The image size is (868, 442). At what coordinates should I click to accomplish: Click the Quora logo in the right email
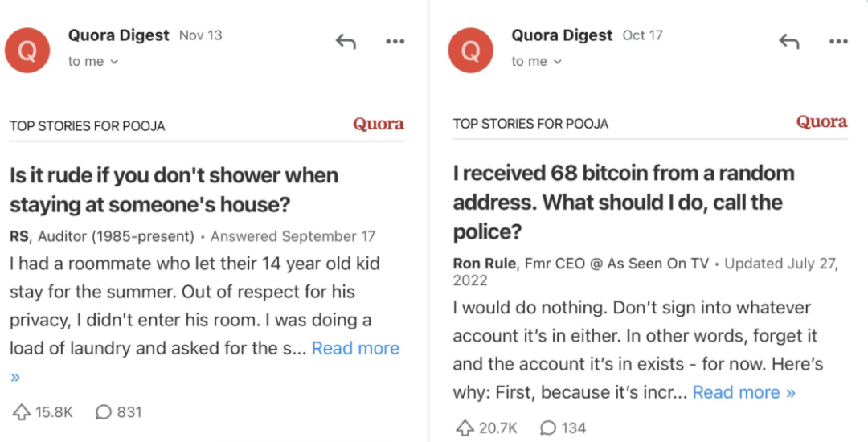821,122
